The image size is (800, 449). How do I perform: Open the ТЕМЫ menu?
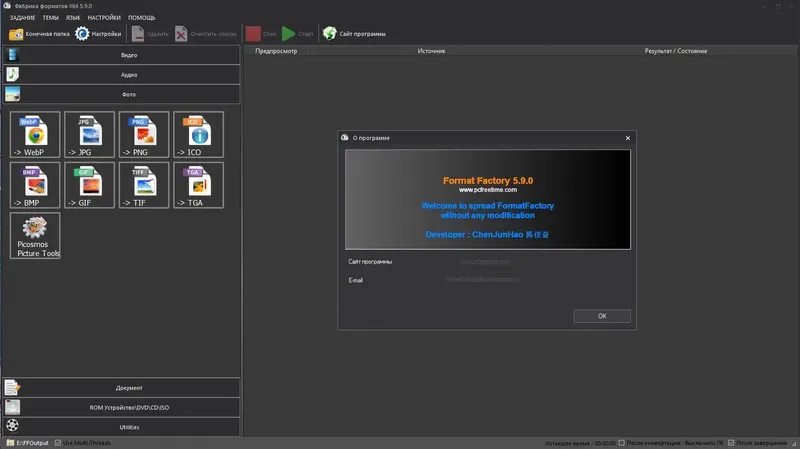click(50, 17)
